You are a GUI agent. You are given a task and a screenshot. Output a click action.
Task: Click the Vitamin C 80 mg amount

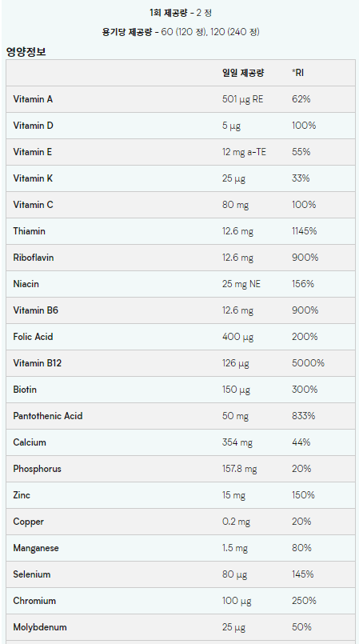tap(236, 205)
